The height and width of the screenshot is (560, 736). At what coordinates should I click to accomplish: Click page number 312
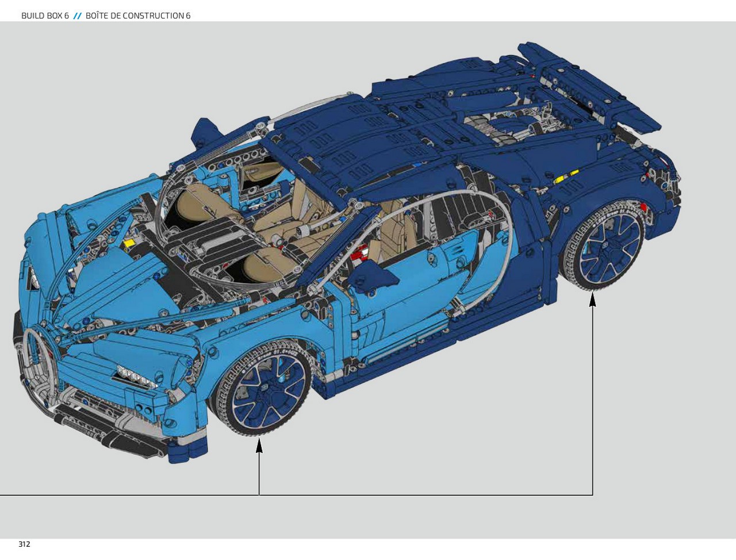(24, 544)
